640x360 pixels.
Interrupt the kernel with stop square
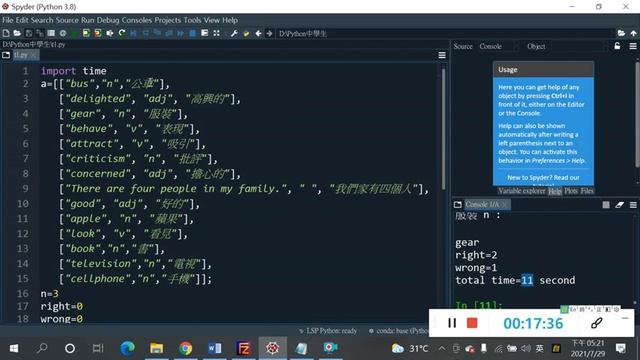[x=606, y=204]
